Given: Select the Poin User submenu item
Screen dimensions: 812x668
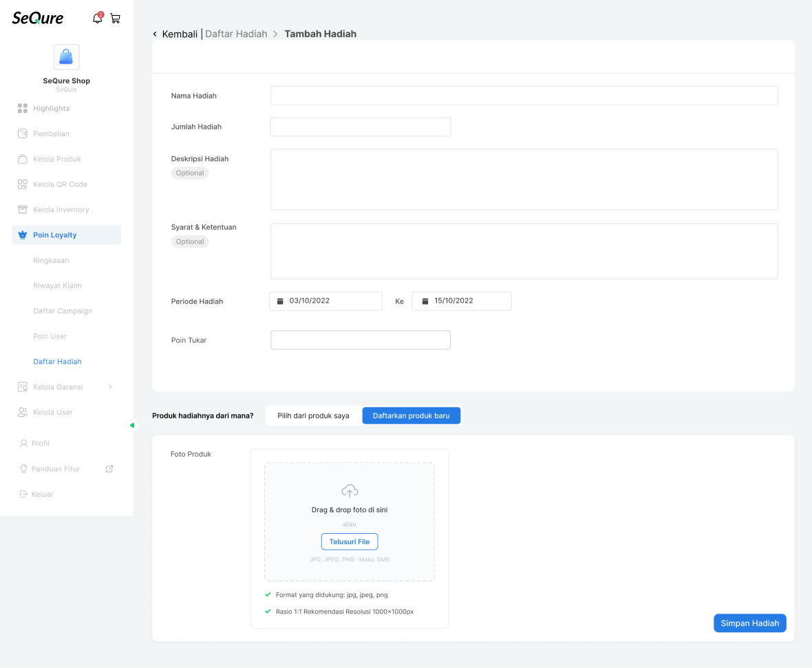Looking at the screenshot, I should point(50,336).
